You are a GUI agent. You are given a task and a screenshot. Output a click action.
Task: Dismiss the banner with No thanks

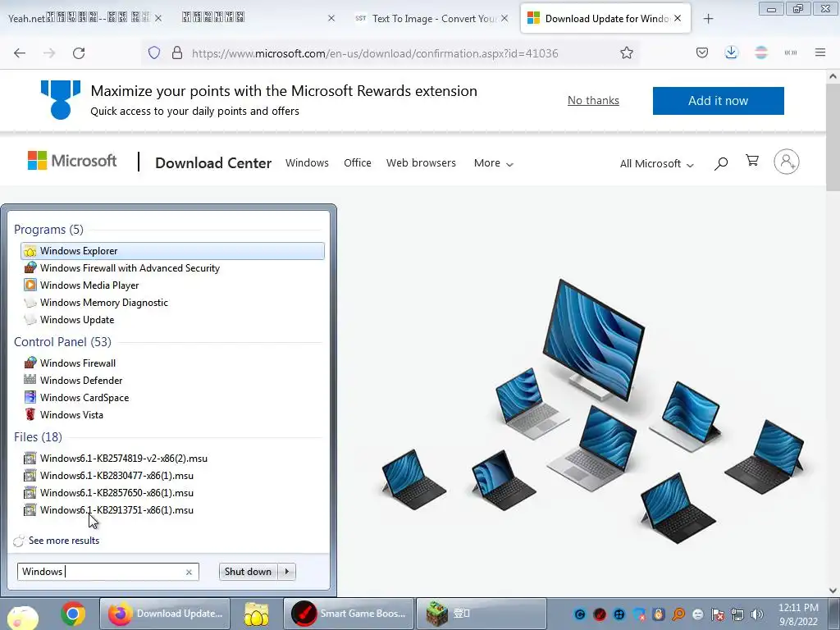point(593,100)
